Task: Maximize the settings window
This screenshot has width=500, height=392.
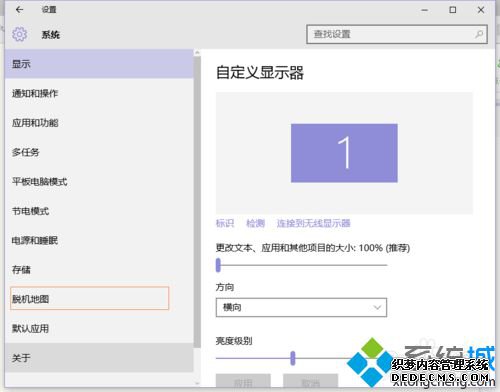Action: 453,10
